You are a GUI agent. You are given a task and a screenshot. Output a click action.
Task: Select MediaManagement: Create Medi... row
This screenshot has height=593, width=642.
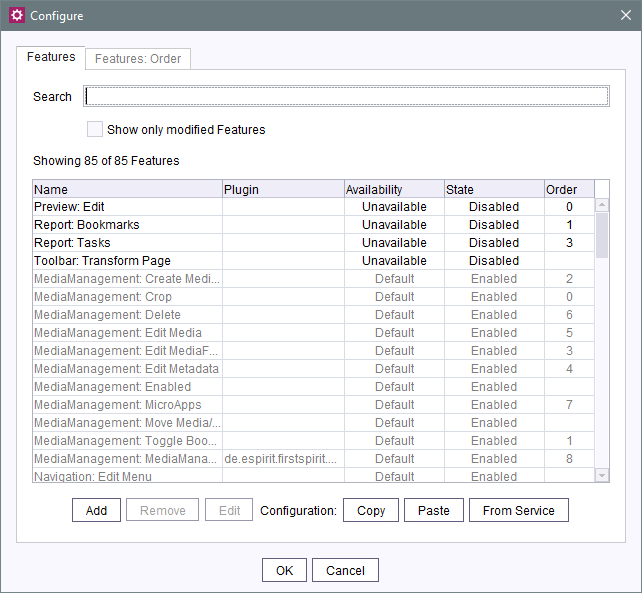313,279
